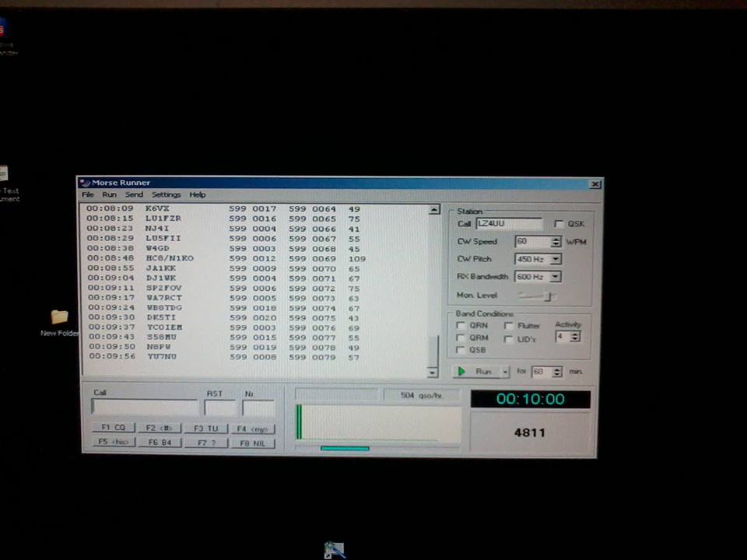
Task: Click in the Nr. entry field
Action: click(x=258, y=408)
